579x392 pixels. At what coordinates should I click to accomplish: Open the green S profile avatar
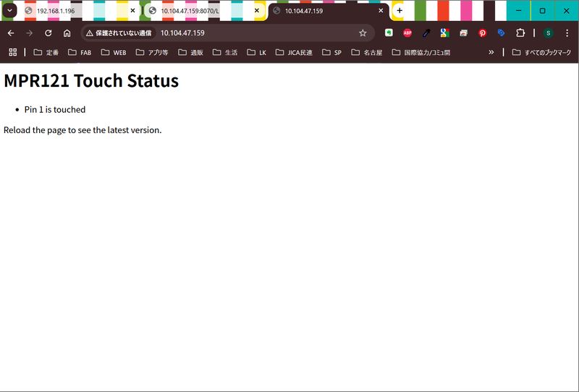coord(548,33)
